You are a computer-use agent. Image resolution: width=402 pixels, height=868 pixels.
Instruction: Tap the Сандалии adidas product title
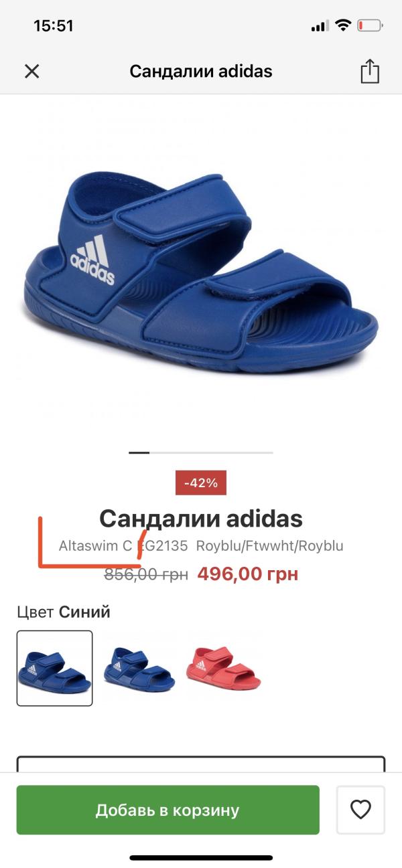point(201,518)
